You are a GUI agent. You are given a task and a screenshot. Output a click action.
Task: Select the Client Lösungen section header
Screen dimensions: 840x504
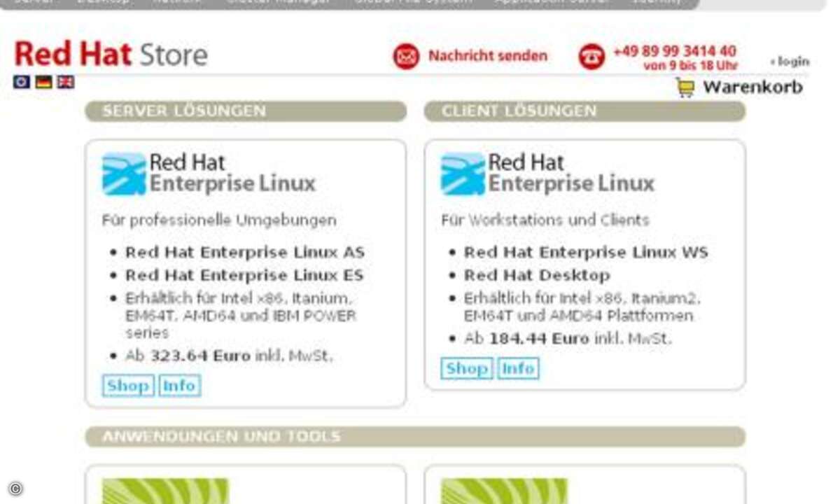(584, 111)
